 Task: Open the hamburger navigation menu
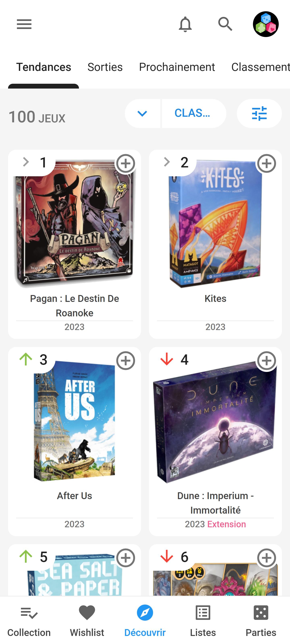pyautogui.click(x=24, y=24)
